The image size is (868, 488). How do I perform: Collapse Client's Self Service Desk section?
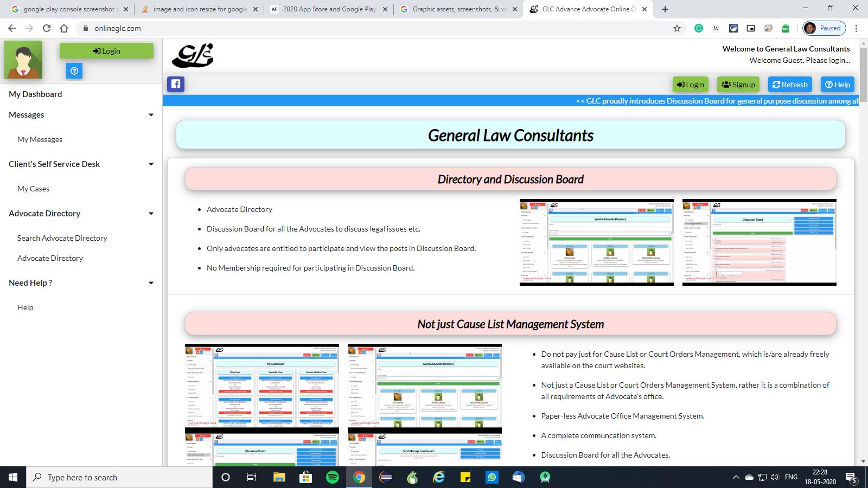pyautogui.click(x=151, y=164)
